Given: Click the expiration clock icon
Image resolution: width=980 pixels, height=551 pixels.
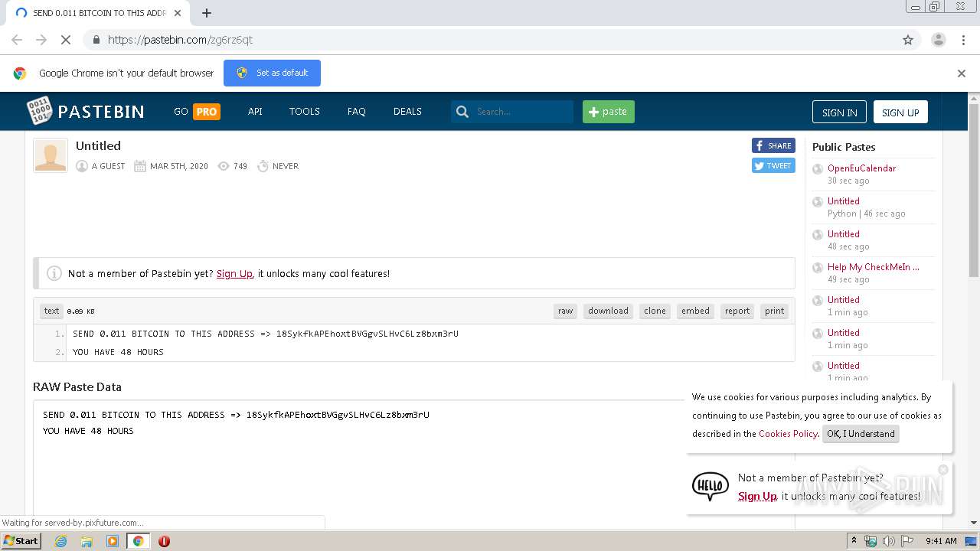Looking at the screenshot, I should (263, 166).
